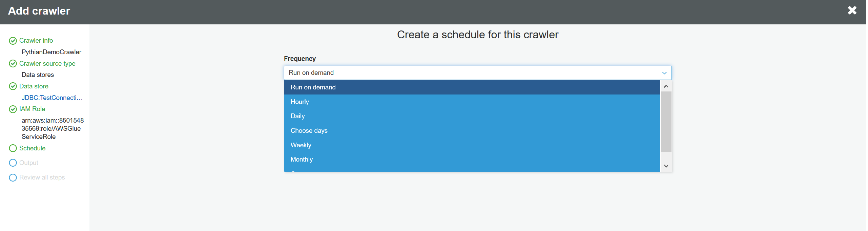The height and width of the screenshot is (231, 868).
Task: Collapse the Frequency dropdown arrow
Action: click(664, 73)
